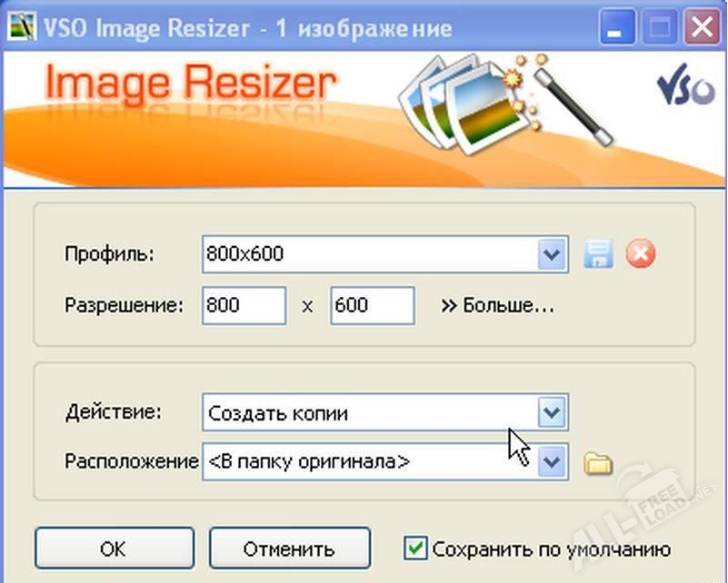728x583 pixels.
Task: Toggle the Сохранить по умолчанию checkbox
Action: click(x=415, y=548)
